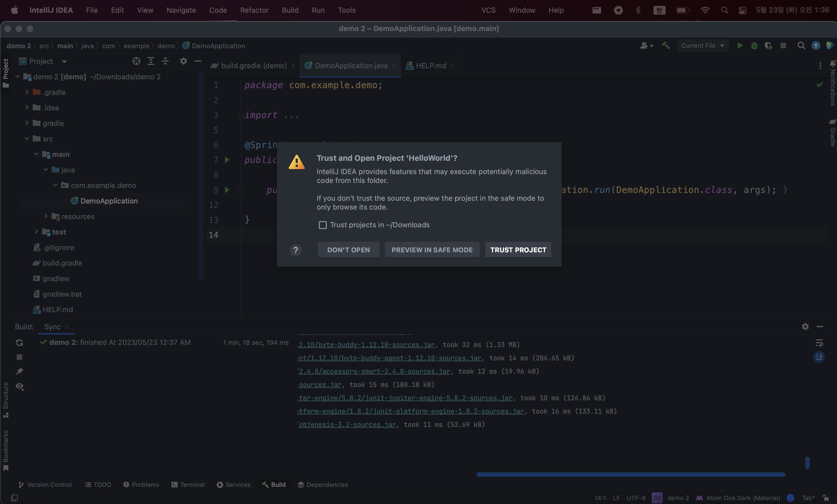Collapse all icon in Project panel header

point(165,61)
